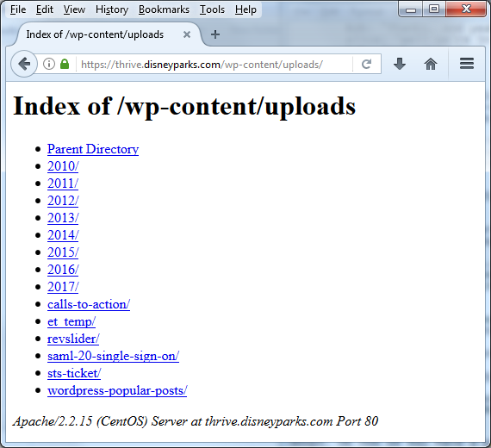Open the revslider/ directory
This screenshot has width=491, height=448.
coord(73,339)
